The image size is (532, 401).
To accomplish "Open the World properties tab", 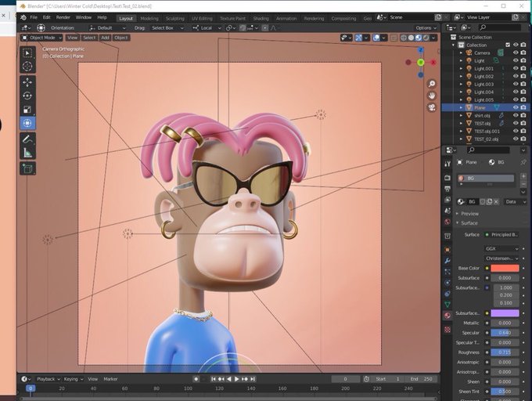I will coord(448,222).
